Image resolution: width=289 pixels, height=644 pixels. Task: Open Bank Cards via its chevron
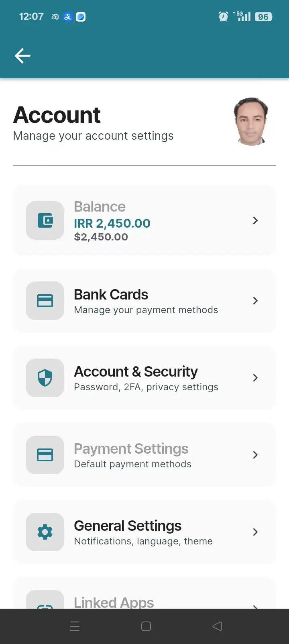pyautogui.click(x=255, y=301)
